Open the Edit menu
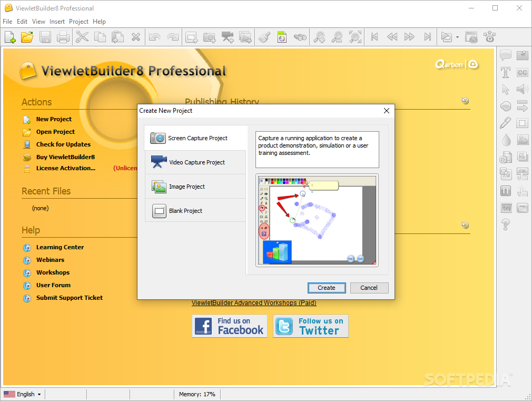Image resolution: width=532 pixels, height=401 pixels. coord(22,22)
